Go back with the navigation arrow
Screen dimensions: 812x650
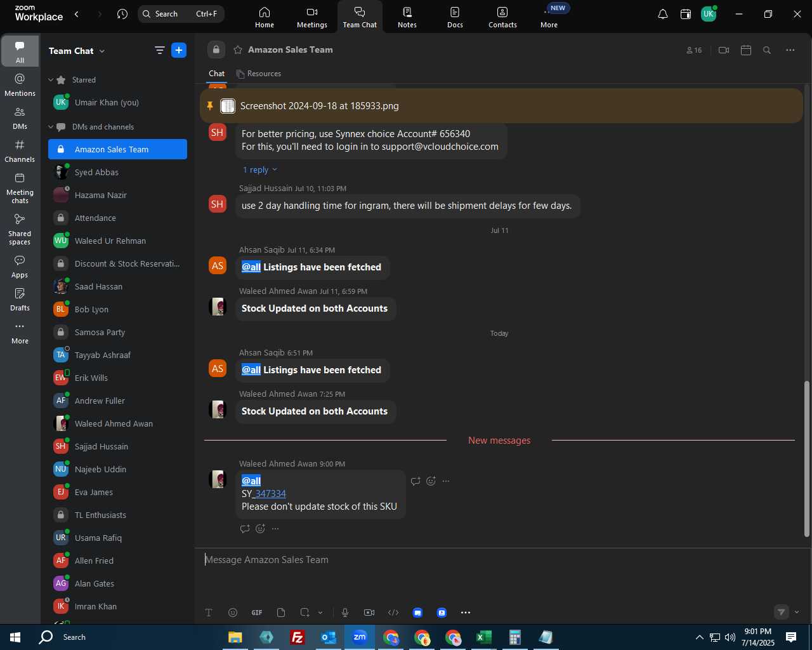77,14
